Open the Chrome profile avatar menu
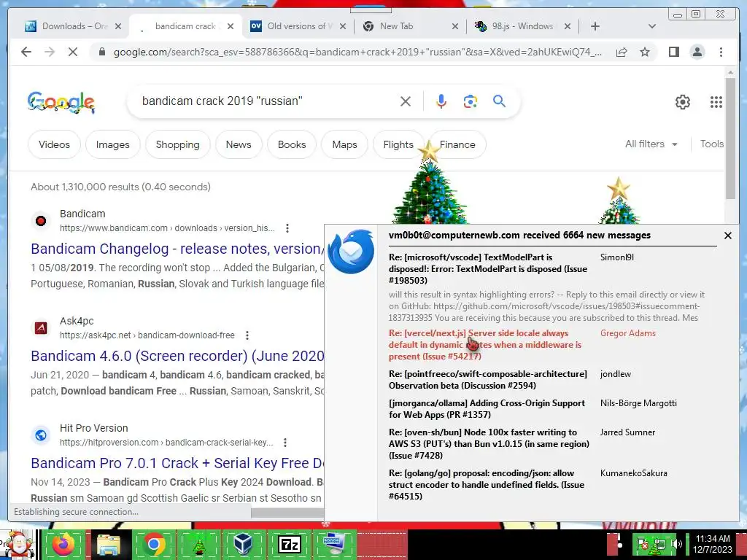This screenshot has width=747, height=560. coord(697,52)
